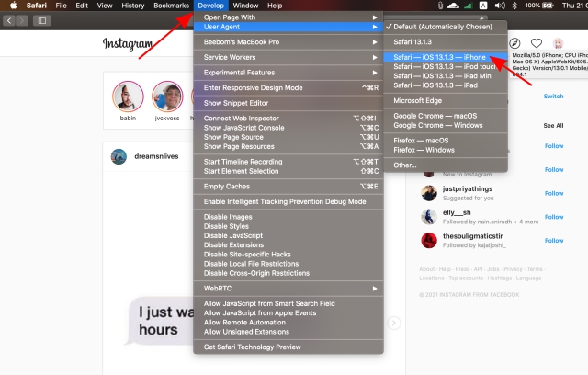Expand the WebRTC submenu
Screen dimensions: 588x375
pos(288,289)
